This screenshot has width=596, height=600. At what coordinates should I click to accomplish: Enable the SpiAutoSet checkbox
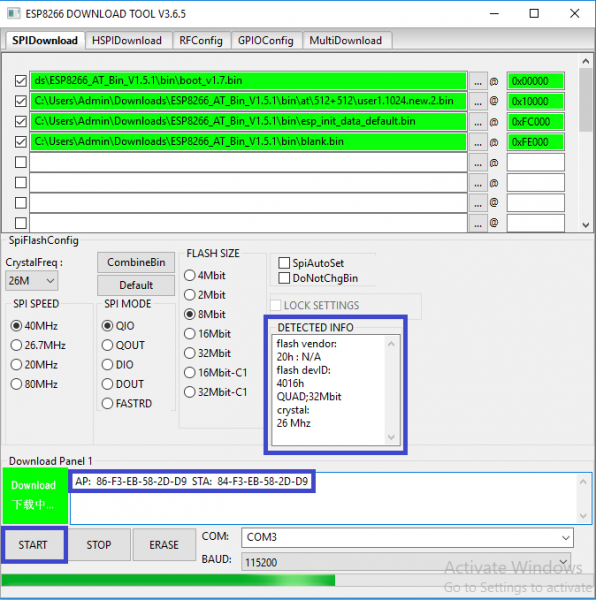pyautogui.click(x=284, y=263)
